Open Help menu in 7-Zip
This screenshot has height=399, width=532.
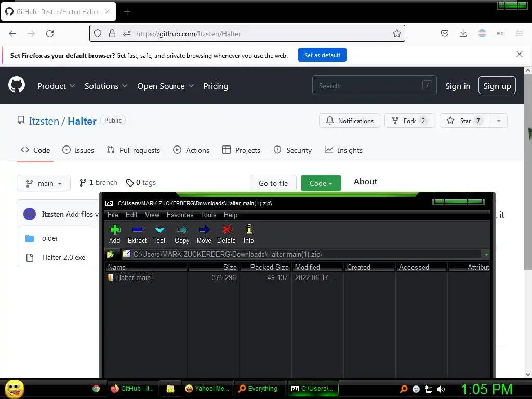[230, 215]
